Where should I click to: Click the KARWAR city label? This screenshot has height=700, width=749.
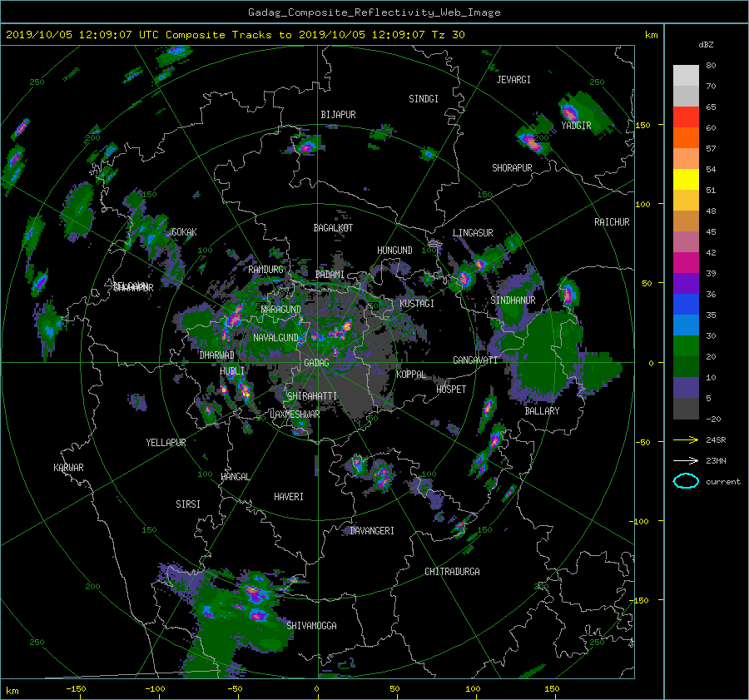[x=68, y=468]
